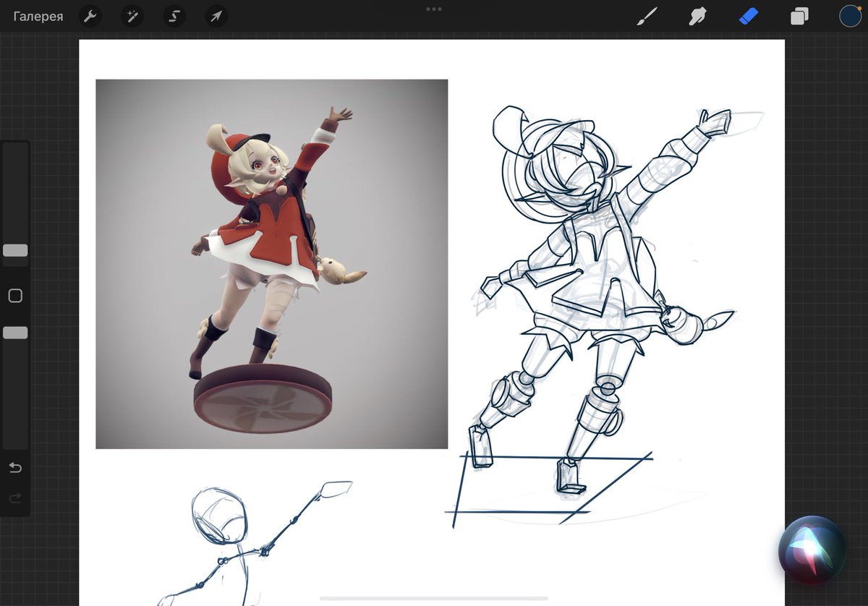Adjust the brush size slider handle
The width and height of the screenshot is (868, 606).
(x=15, y=250)
